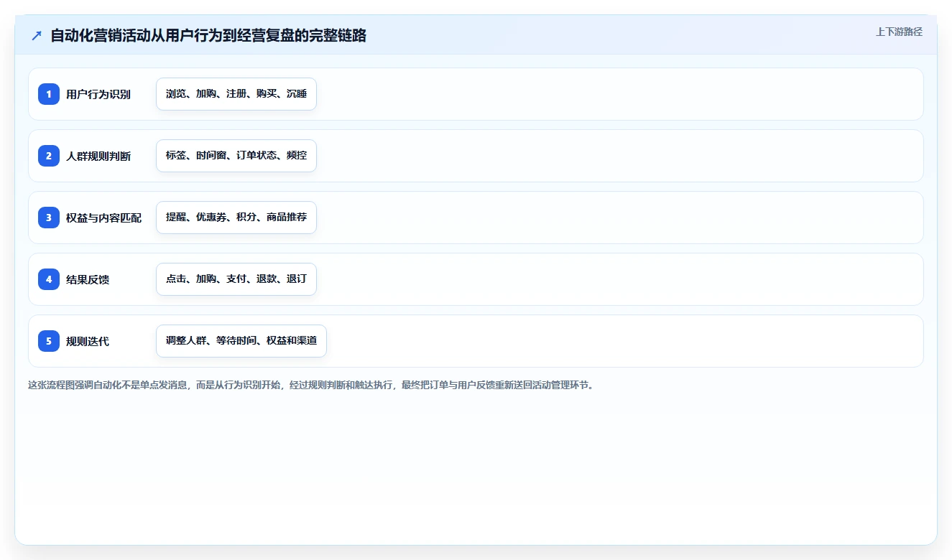Click the footnote paragraph starting 这张流程图强调
This screenshot has width=952, height=560.
[x=313, y=385]
